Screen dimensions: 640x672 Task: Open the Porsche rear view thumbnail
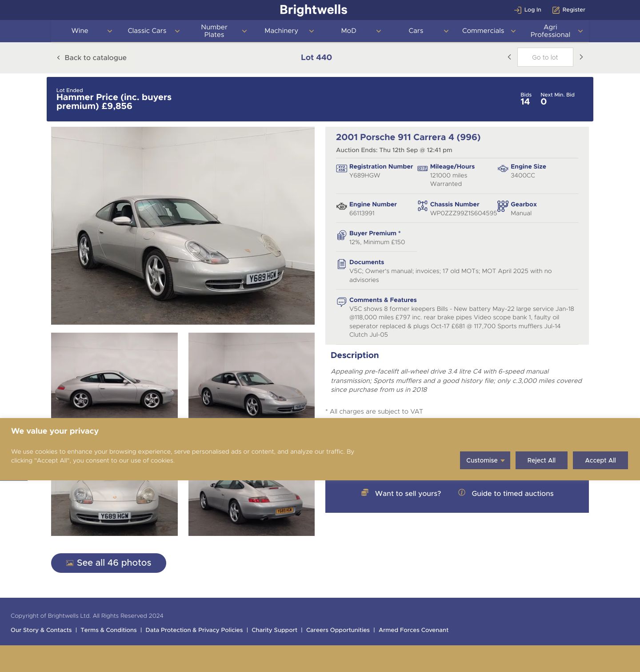pos(252,508)
